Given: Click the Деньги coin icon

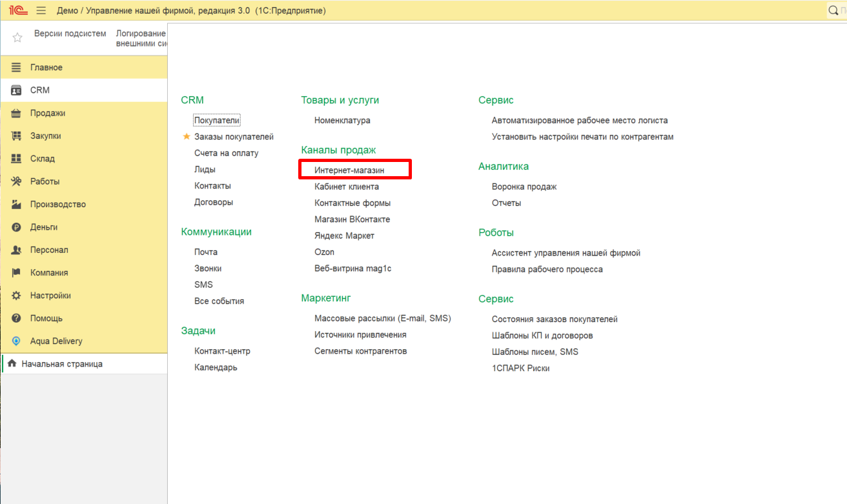Looking at the screenshot, I should 16,227.
